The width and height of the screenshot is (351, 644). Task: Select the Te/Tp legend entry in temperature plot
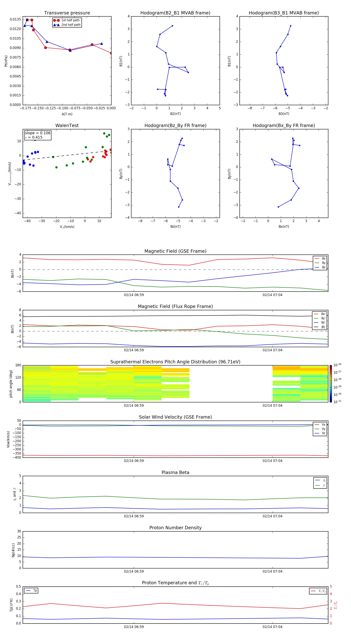tap(318, 591)
